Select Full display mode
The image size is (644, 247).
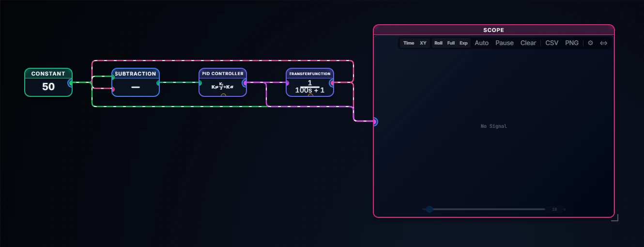pyautogui.click(x=451, y=43)
